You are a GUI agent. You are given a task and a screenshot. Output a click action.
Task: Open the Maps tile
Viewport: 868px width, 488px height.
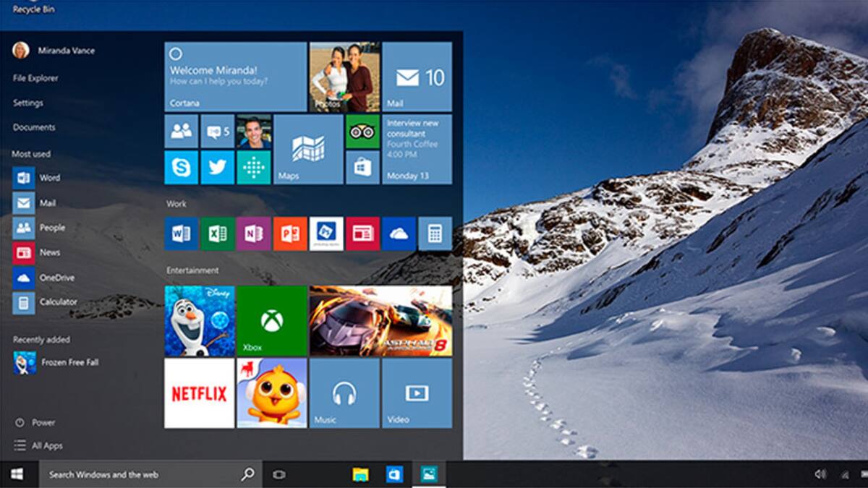(308, 150)
